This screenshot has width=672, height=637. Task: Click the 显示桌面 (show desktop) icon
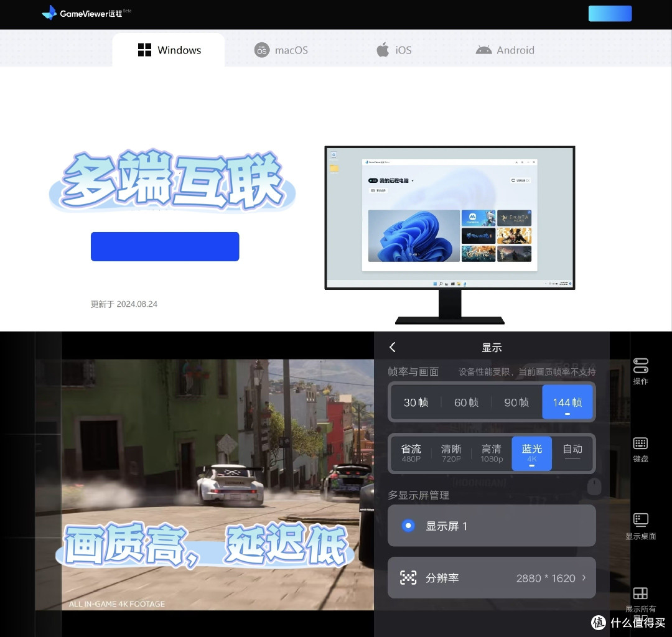pos(640,520)
